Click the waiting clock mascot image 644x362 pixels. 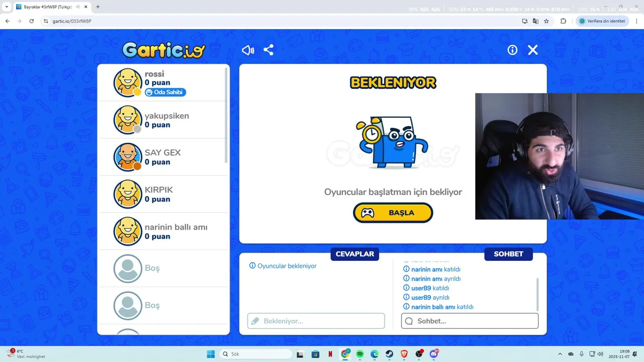pyautogui.click(x=392, y=143)
